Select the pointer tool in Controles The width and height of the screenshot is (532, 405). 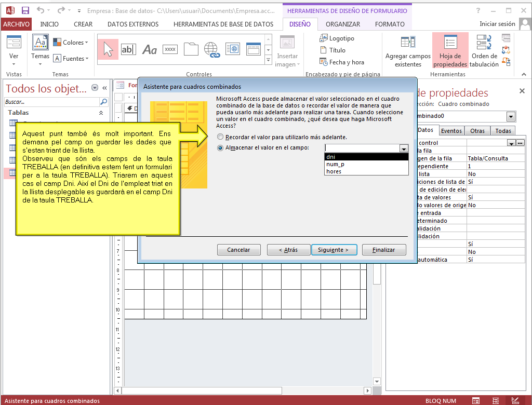[108, 49]
